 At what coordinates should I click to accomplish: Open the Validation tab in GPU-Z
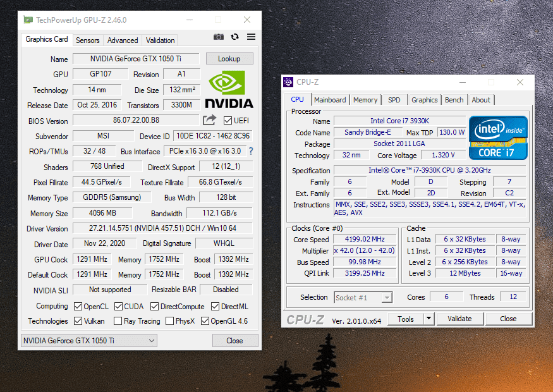160,40
